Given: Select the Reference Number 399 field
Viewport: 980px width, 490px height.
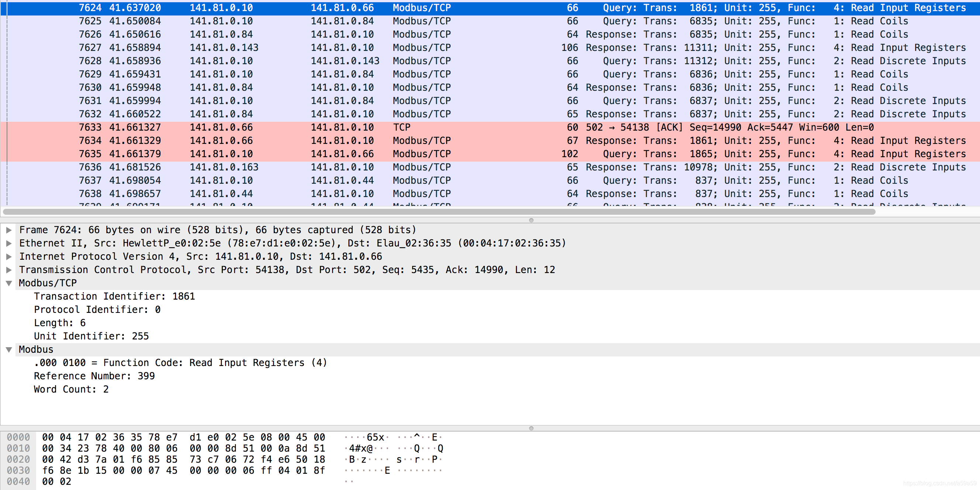Looking at the screenshot, I should 94,376.
